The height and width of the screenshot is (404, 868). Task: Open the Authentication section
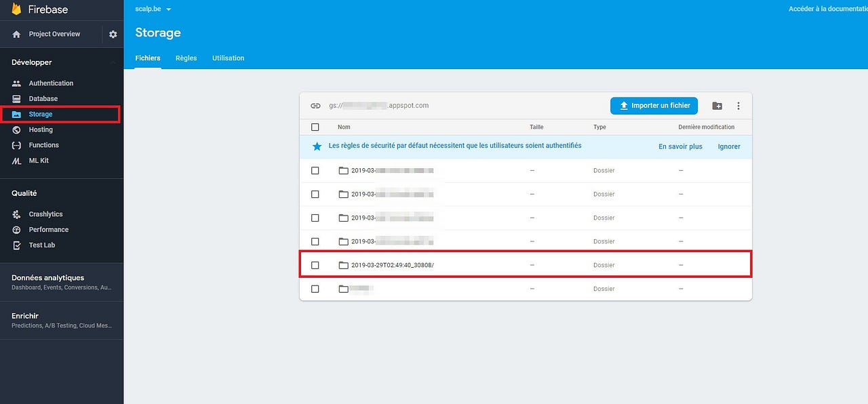click(x=50, y=83)
